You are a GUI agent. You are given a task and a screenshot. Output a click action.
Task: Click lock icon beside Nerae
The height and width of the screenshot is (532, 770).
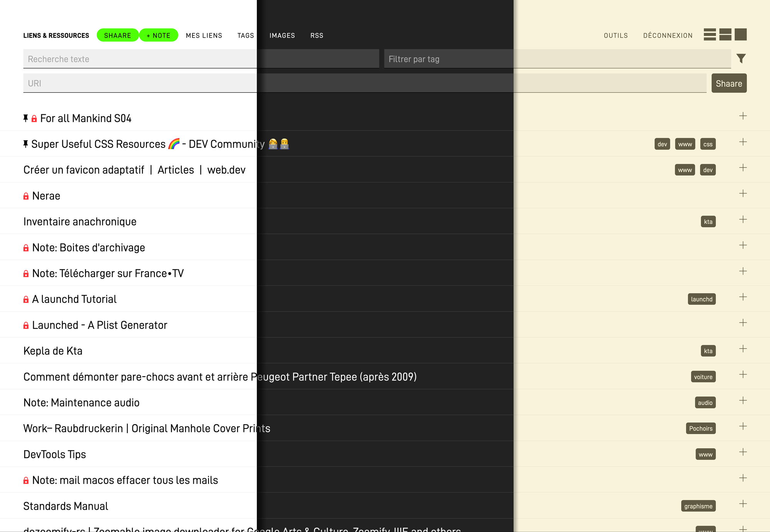click(26, 196)
